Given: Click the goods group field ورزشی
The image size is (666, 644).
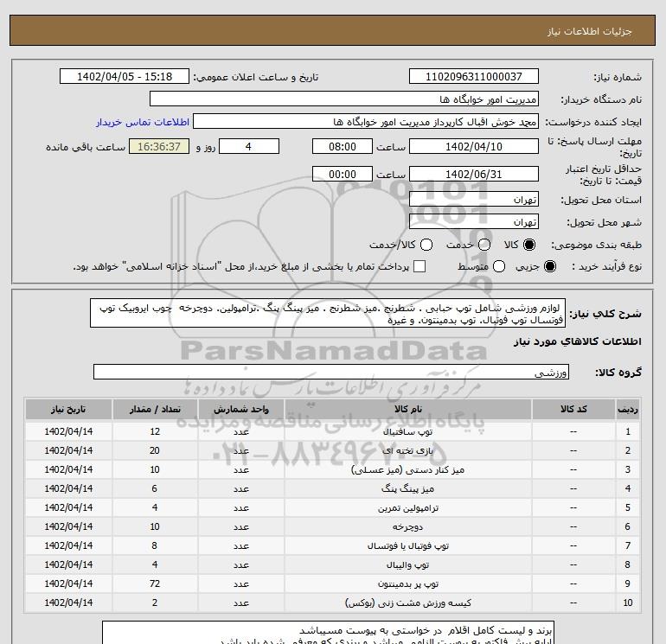Looking at the screenshot, I should tap(331, 372).
